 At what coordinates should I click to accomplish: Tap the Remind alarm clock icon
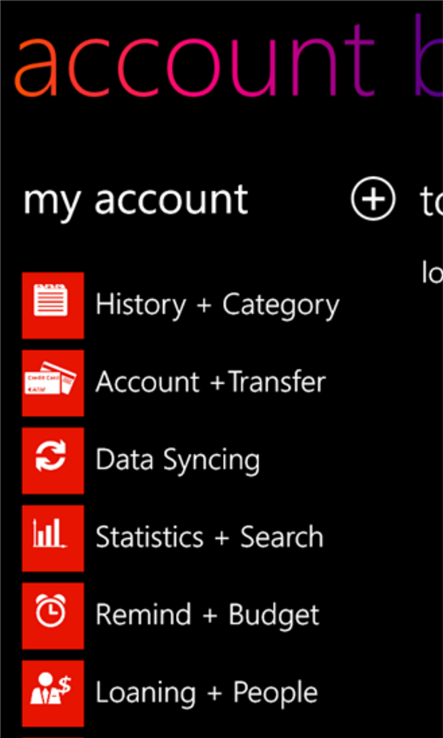53,616
